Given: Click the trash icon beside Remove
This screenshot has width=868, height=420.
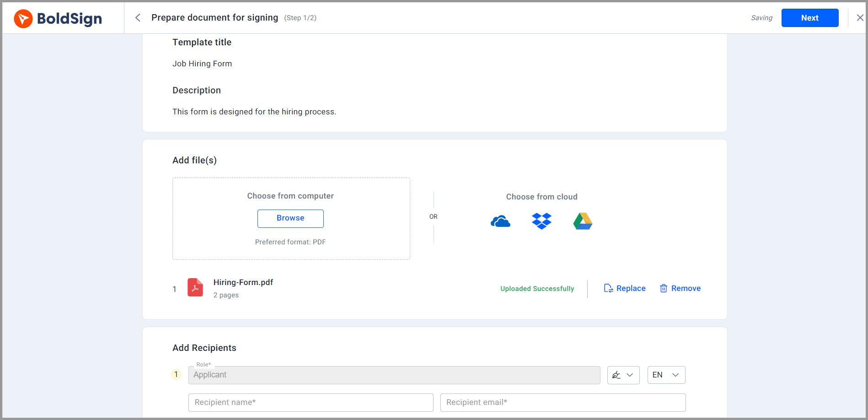Looking at the screenshot, I should pyautogui.click(x=664, y=288).
